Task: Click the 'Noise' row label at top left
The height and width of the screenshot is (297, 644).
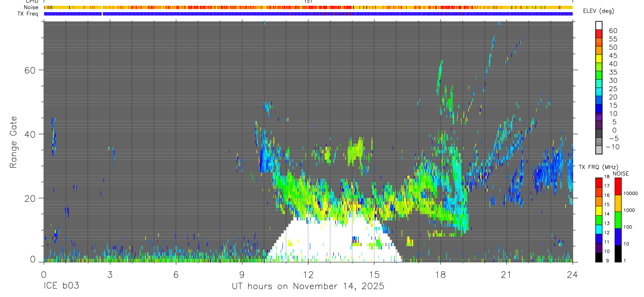Action: [x=31, y=7]
